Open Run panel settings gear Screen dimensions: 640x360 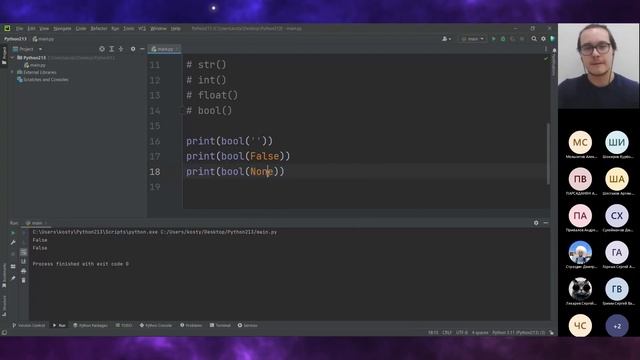pos(536,223)
